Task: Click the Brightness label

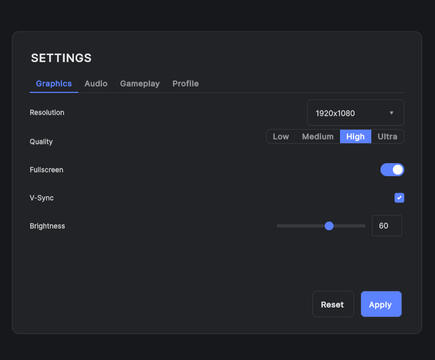Action: (x=47, y=226)
